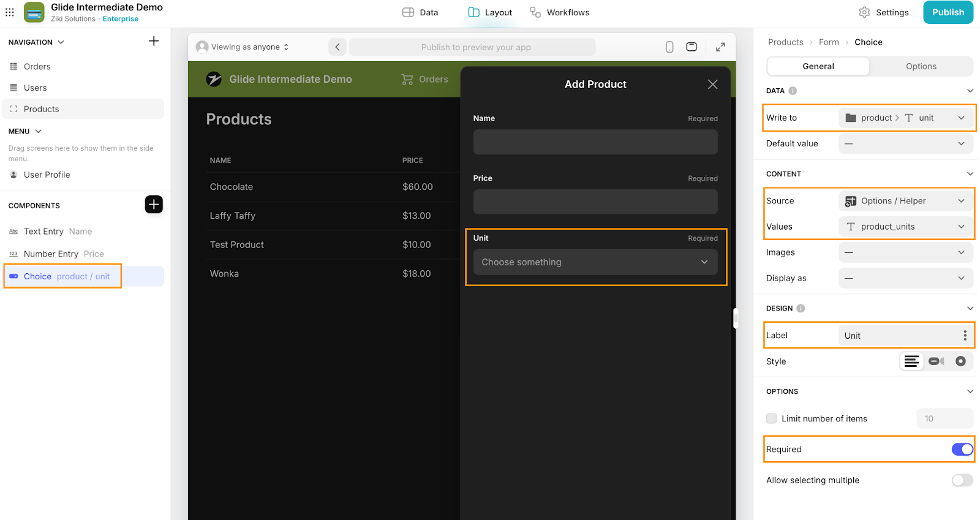The image size is (980, 520).
Task: Switch preview to phone device icon
Action: coord(669,47)
